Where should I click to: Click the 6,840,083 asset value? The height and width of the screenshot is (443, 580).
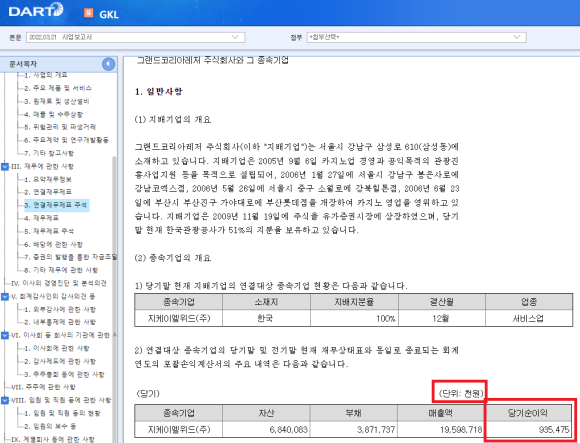coord(289,430)
